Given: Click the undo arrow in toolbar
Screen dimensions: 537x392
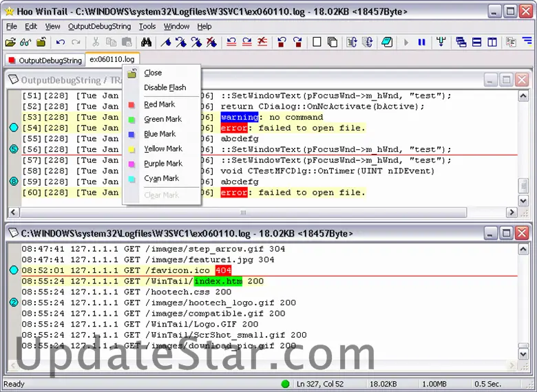Looking at the screenshot, I should pos(60,42).
